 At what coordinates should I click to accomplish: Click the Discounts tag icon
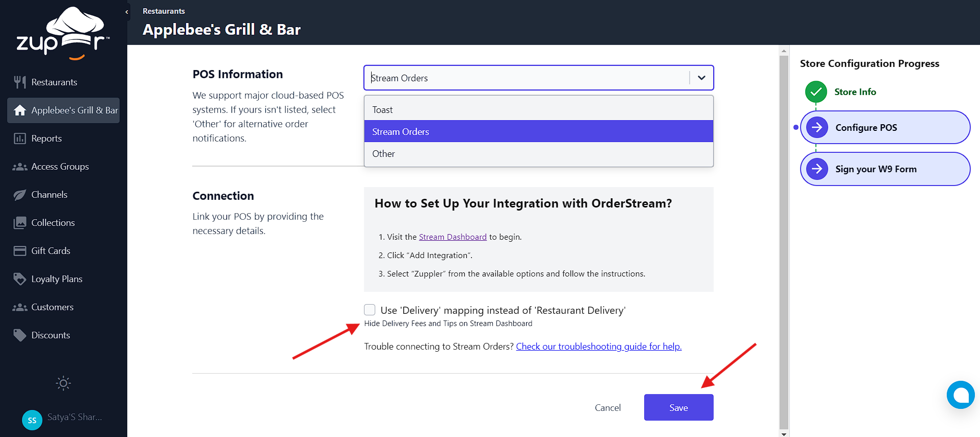(x=20, y=335)
